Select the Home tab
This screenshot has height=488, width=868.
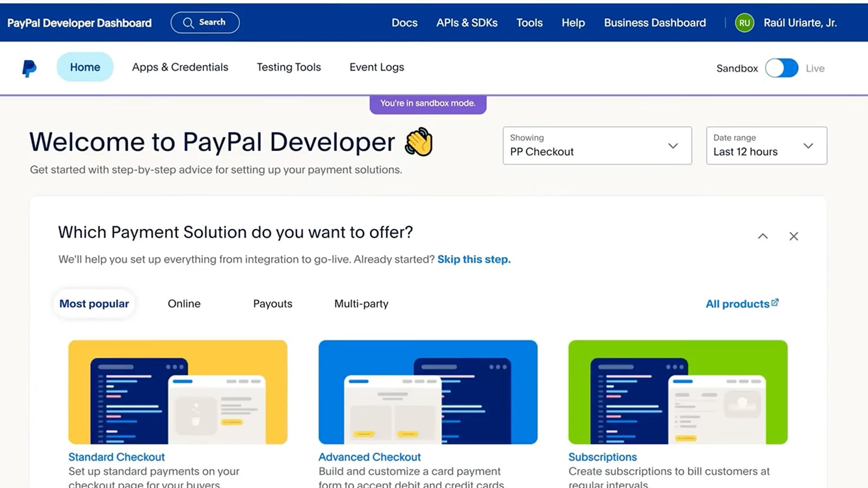pos(85,67)
